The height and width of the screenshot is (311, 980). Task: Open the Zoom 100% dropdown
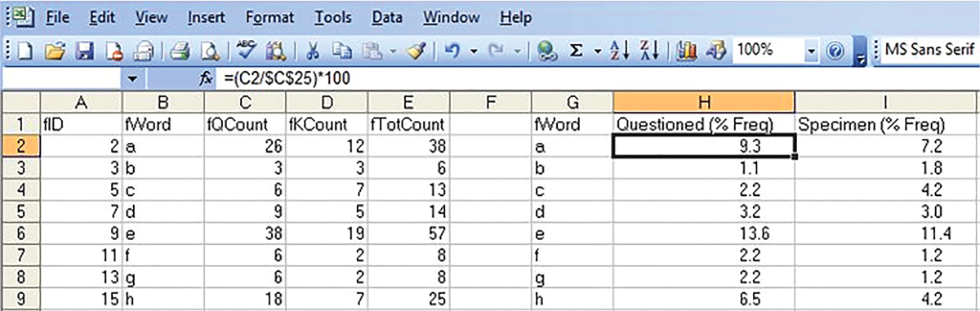point(811,51)
